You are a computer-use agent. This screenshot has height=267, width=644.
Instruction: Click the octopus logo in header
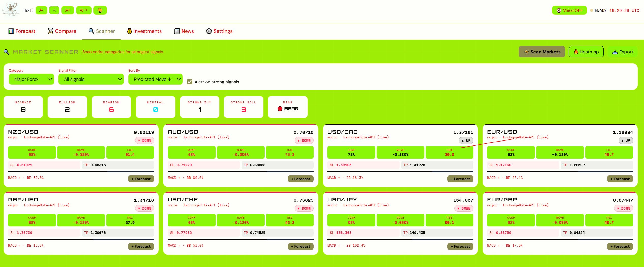(11, 10)
